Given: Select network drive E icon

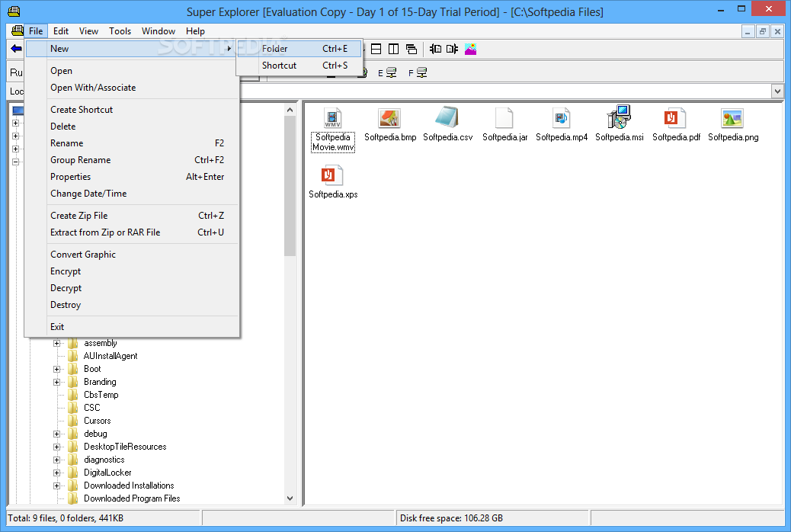Looking at the screenshot, I should tap(391, 72).
